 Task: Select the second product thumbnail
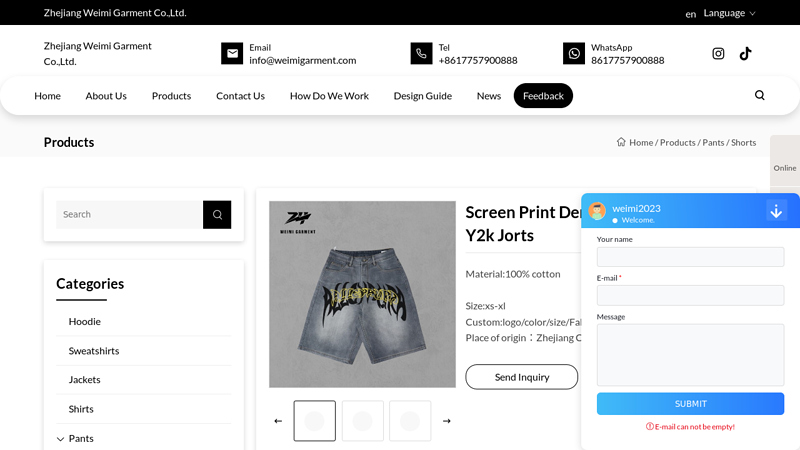[363, 421]
